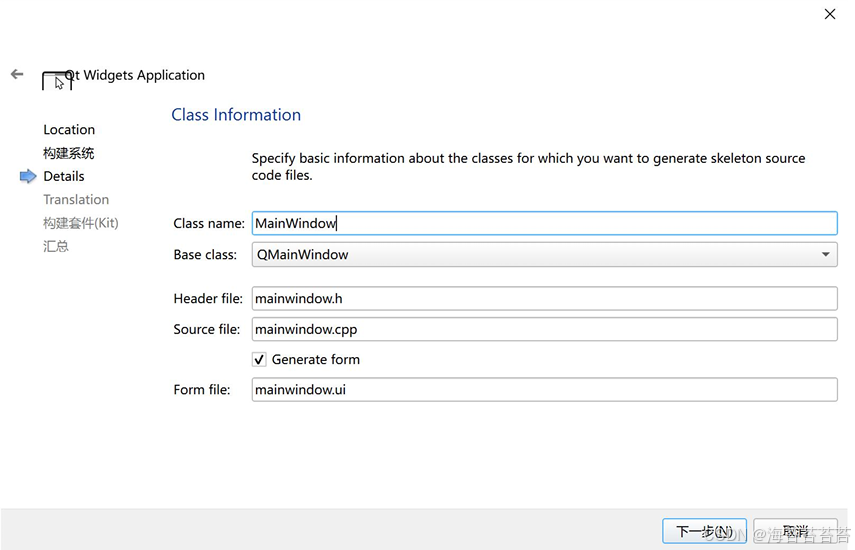Select the 汇总 summary wizard step
The height and width of the screenshot is (550, 855).
(56, 246)
